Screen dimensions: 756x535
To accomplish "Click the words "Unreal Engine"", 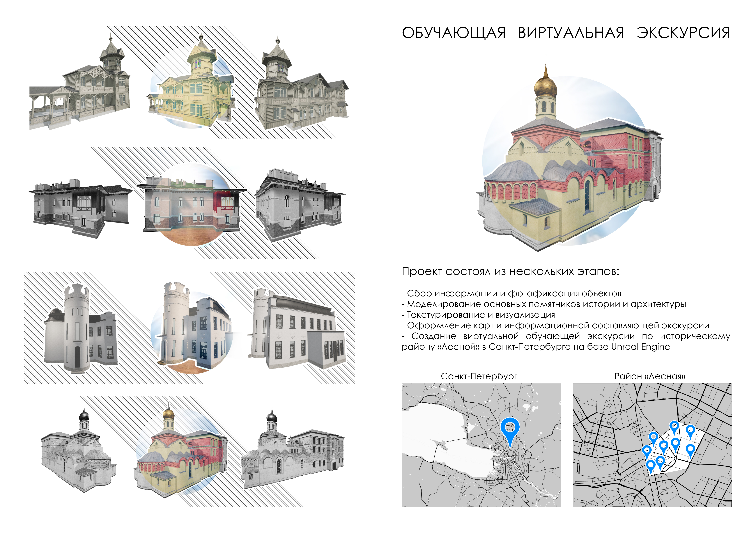I will tap(640, 347).
